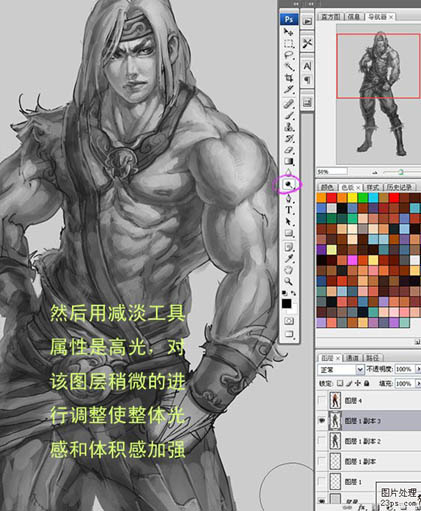421x511 pixels.
Task: Open the Tool Presets panel icon
Action: (307, 43)
